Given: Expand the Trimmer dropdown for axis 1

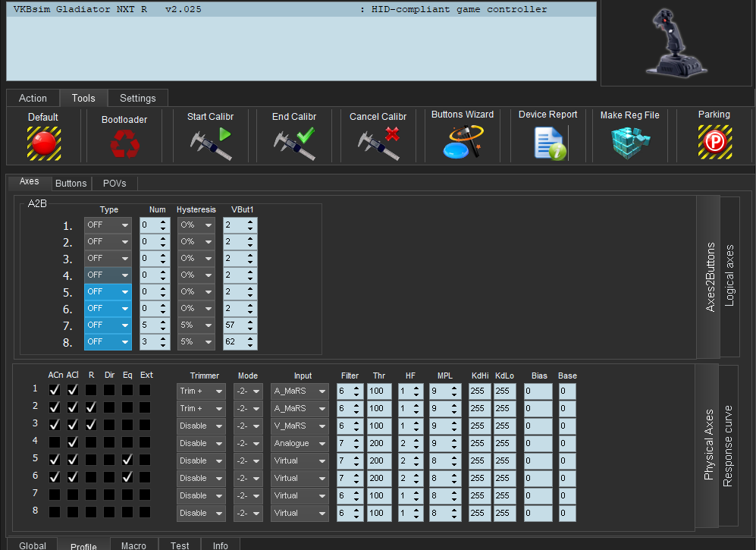Looking at the screenshot, I should coord(201,391).
